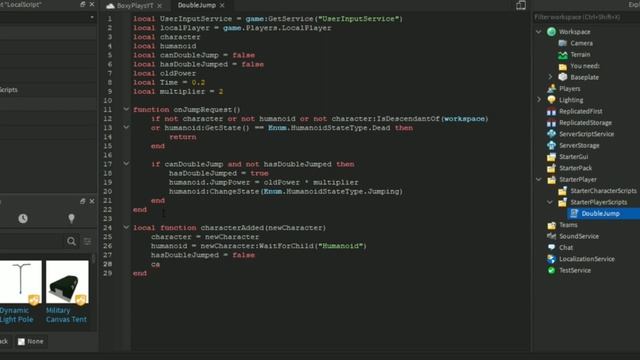640x360 pixels.
Task: Select the Dynamic Light Pole thumbnail
Action: point(20,282)
